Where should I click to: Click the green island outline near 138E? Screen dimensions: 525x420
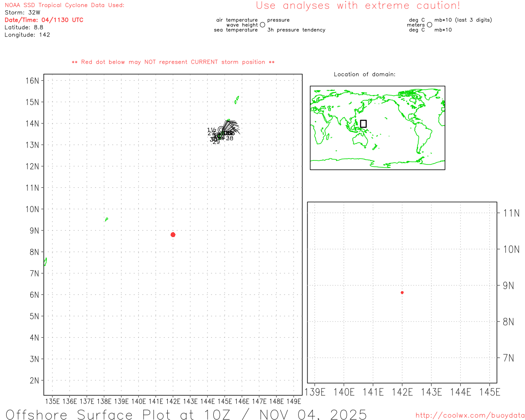[106, 219]
